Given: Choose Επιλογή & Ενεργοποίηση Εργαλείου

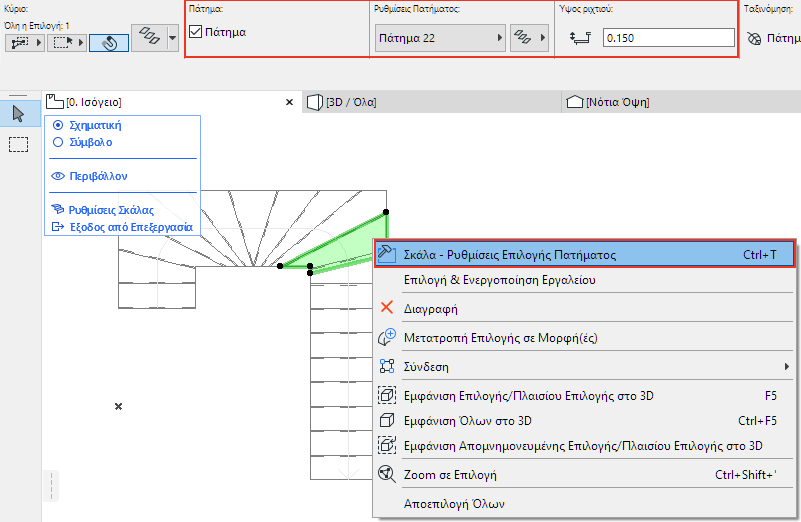Looking at the screenshot, I should [x=584, y=279].
